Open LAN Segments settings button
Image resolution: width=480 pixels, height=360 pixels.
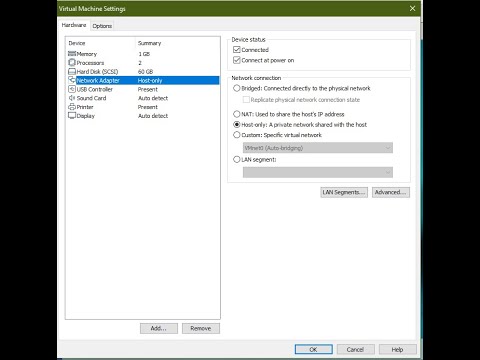pos(344,192)
